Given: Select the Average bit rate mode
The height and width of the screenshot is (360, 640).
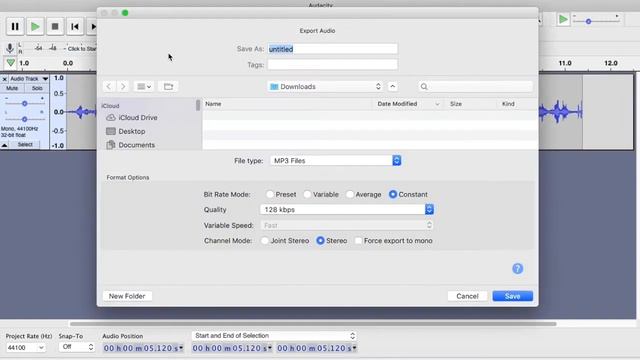Looking at the screenshot, I should tap(350, 195).
